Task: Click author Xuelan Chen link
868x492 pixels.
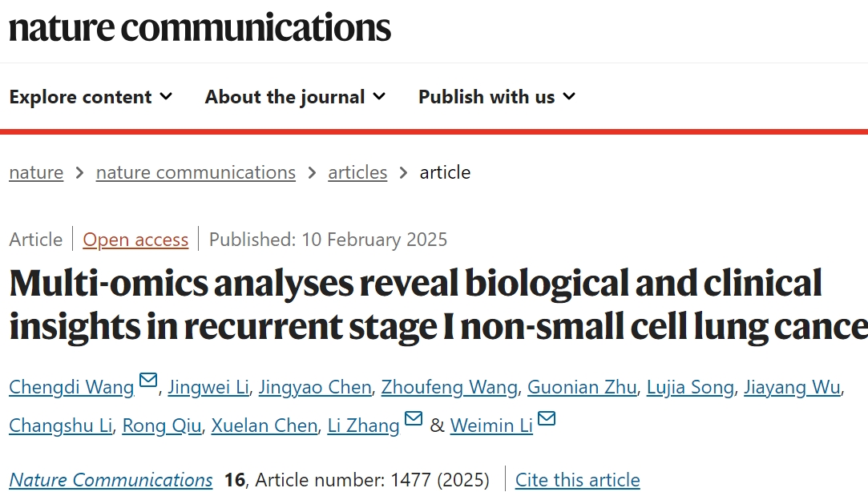Action: pos(264,425)
